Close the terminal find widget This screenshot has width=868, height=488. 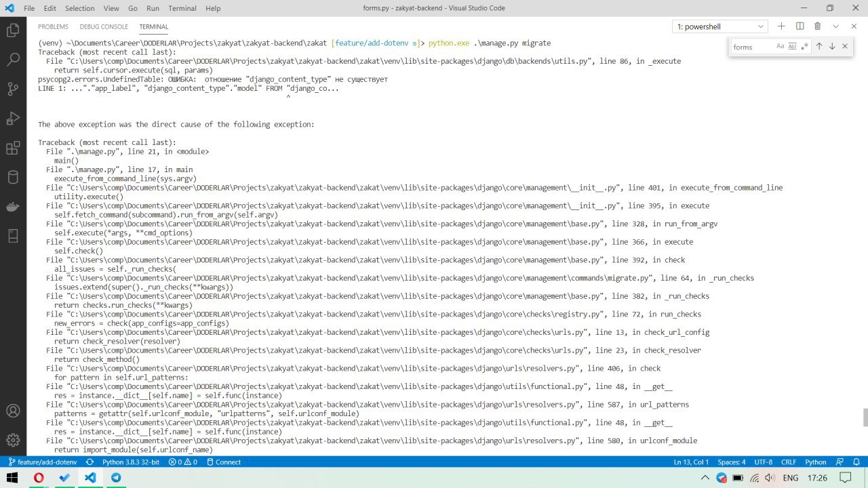click(844, 47)
